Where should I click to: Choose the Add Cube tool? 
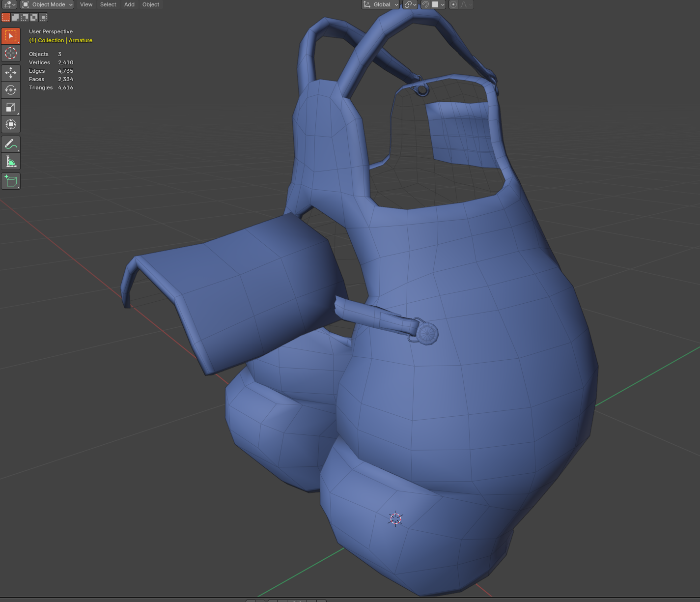coord(11,181)
